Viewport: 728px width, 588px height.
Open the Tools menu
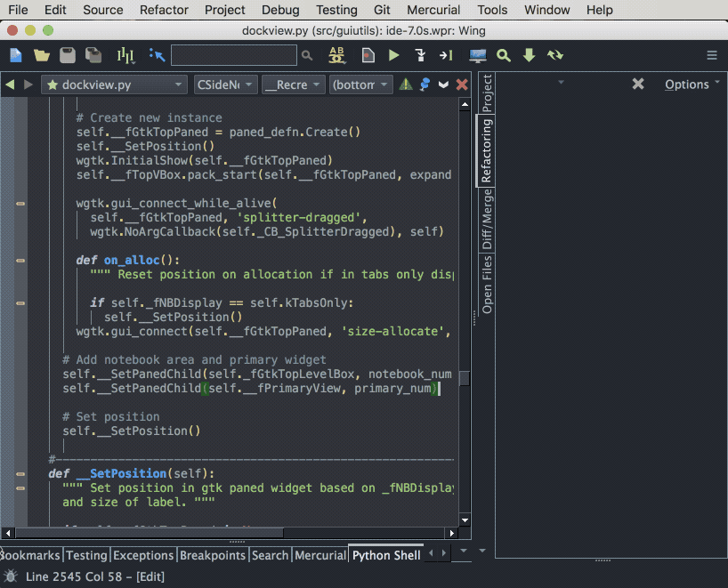pyautogui.click(x=492, y=10)
